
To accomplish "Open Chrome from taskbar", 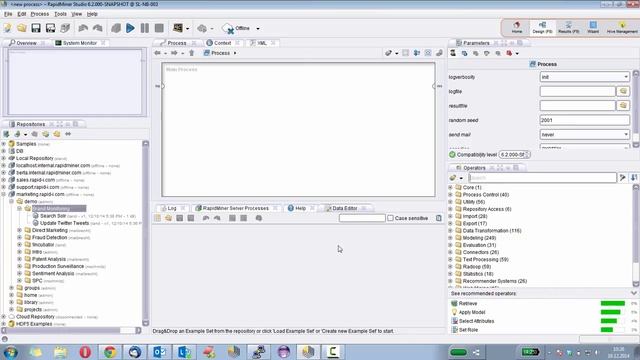I will pyautogui.click(x=110, y=351).
